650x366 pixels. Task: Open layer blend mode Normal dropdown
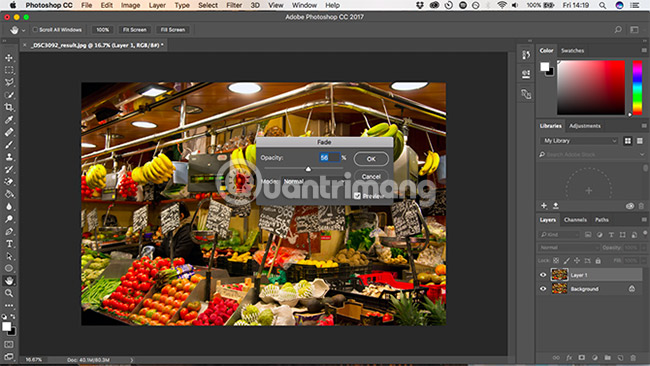click(569, 247)
